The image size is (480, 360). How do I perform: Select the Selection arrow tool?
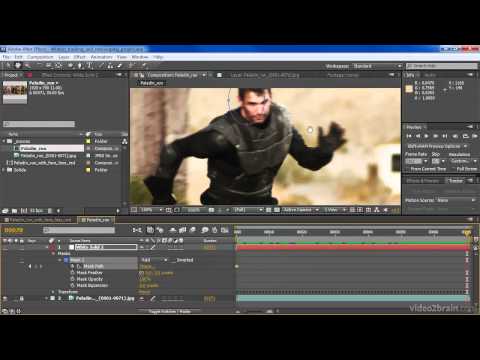tap(8, 66)
